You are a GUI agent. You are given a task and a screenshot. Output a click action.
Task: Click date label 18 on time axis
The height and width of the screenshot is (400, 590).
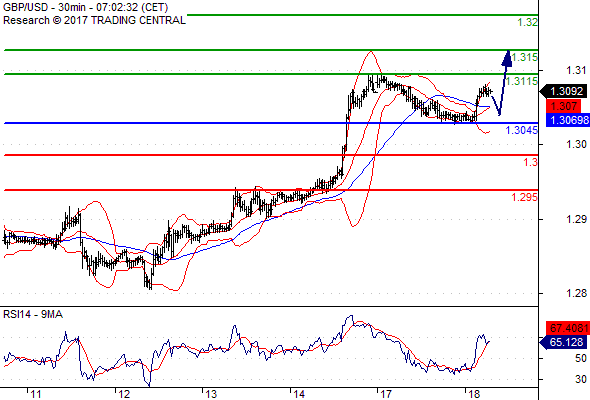[x=474, y=394]
